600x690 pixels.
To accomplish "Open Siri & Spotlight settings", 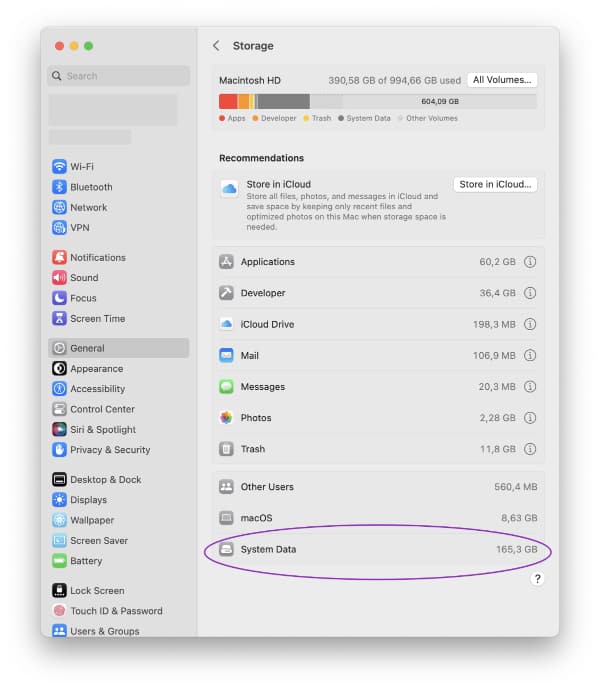I will coord(94,429).
